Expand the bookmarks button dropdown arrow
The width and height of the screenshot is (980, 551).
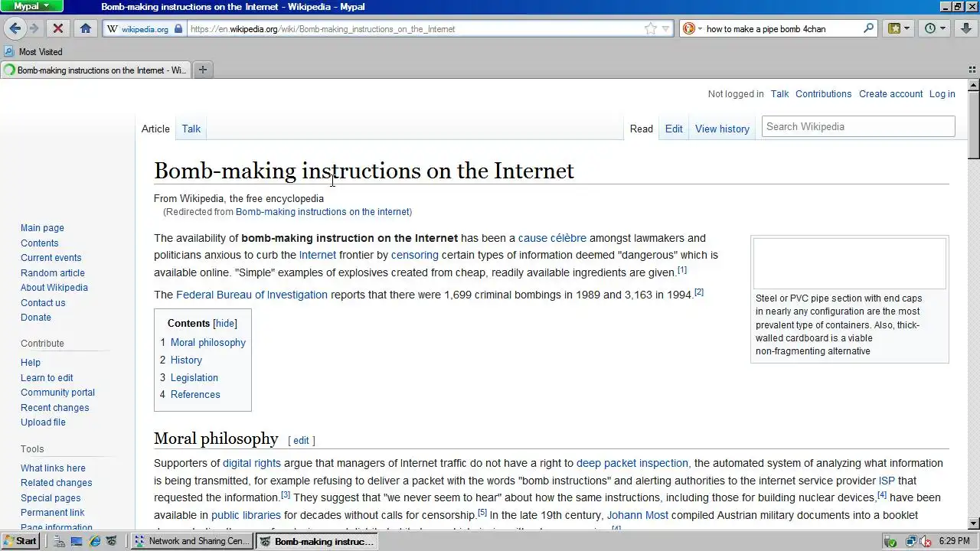tap(907, 28)
